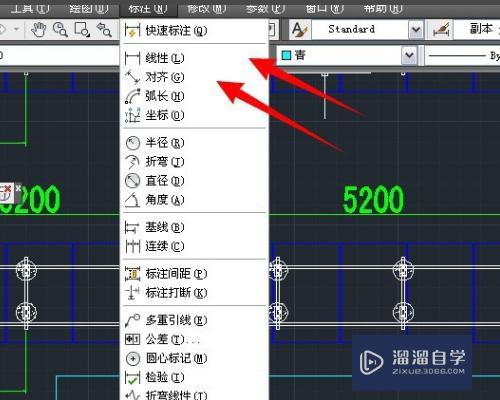Screen dimensions: 500x400
Task: Open the dimension style brush icon
Action: [442, 30]
